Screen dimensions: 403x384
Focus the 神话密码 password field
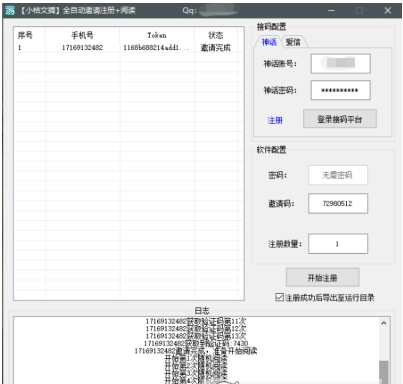pos(340,90)
